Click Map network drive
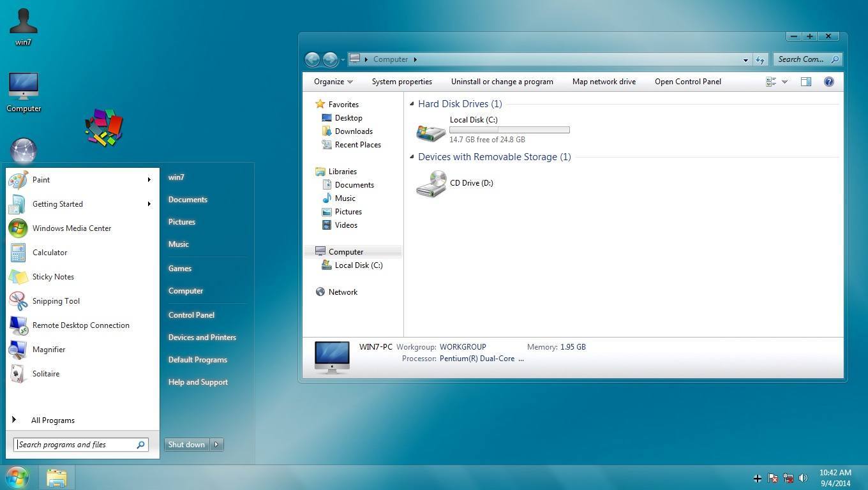 [604, 82]
